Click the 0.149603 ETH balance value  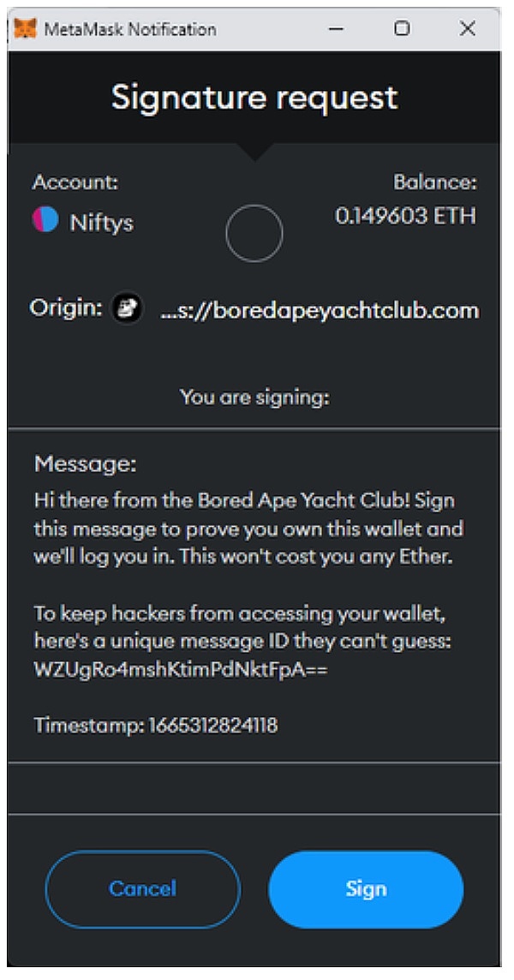406,216
